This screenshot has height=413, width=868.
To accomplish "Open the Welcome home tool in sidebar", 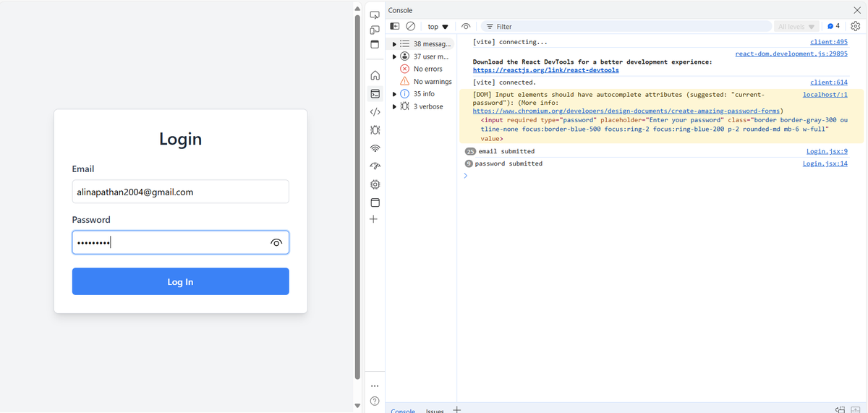I will (x=375, y=75).
